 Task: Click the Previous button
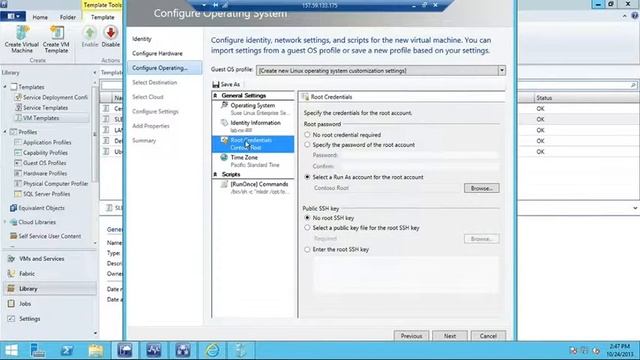click(411, 336)
